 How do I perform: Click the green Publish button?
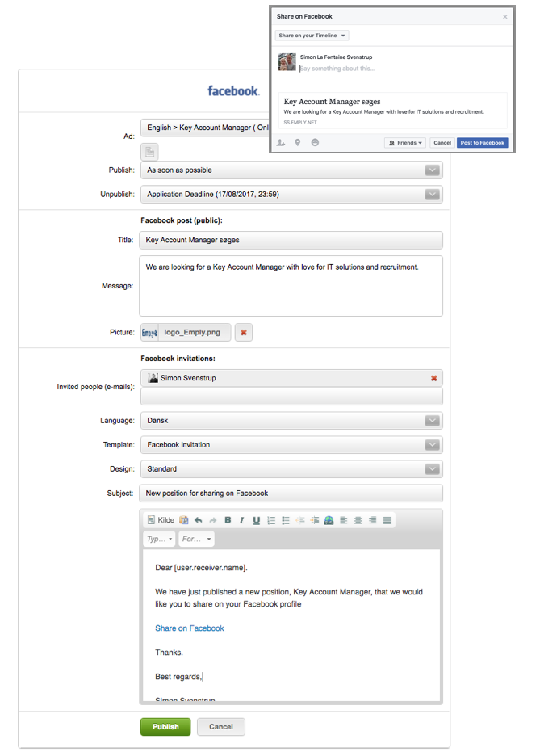[165, 727]
